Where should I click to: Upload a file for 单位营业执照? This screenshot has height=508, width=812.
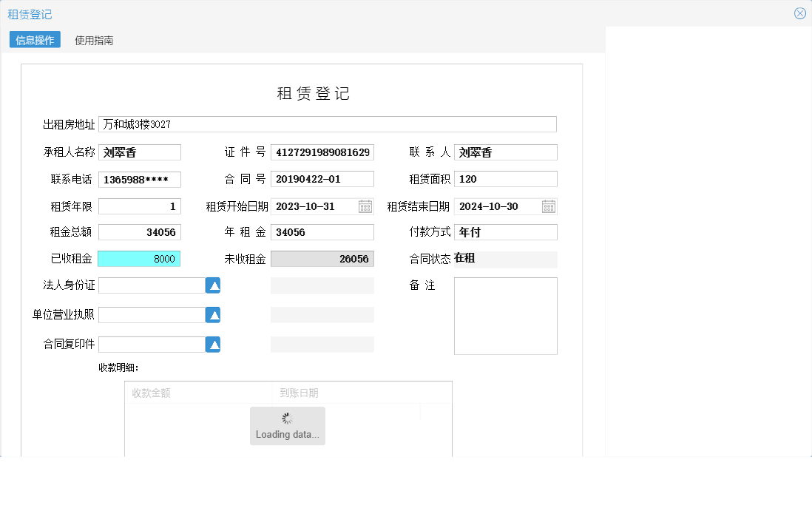coord(213,314)
